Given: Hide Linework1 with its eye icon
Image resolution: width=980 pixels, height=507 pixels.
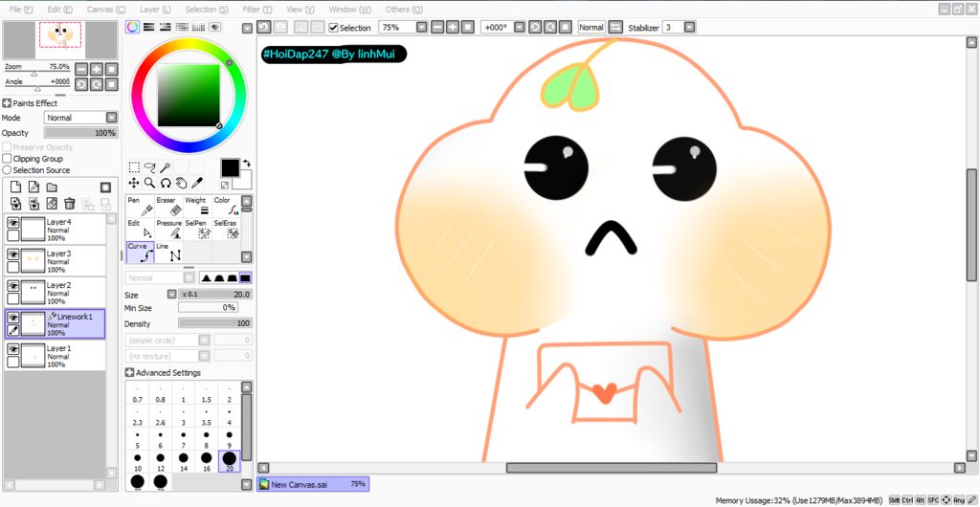Looking at the screenshot, I should click(12, 318).
